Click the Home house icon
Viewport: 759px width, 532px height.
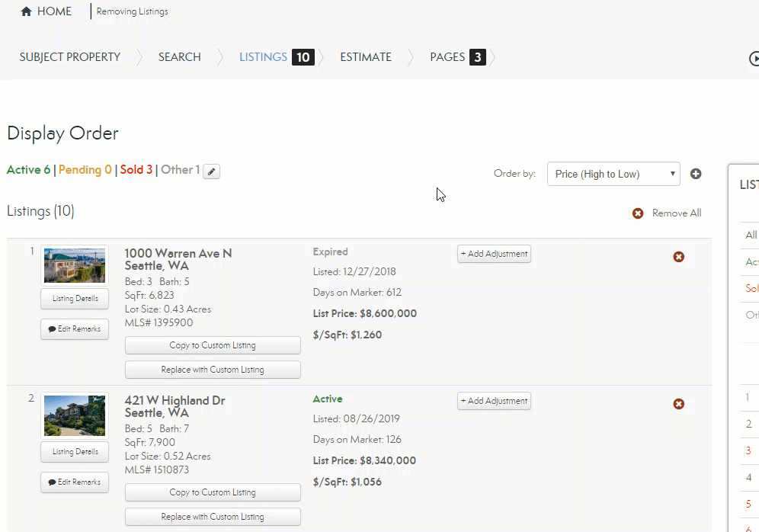coord(26,11)
